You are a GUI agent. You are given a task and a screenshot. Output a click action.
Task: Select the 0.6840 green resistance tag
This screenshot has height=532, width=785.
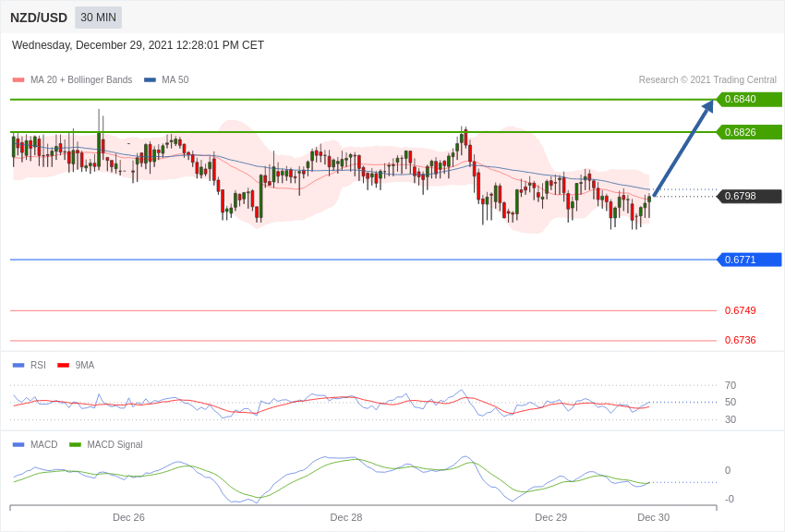[x=750, y=99]
